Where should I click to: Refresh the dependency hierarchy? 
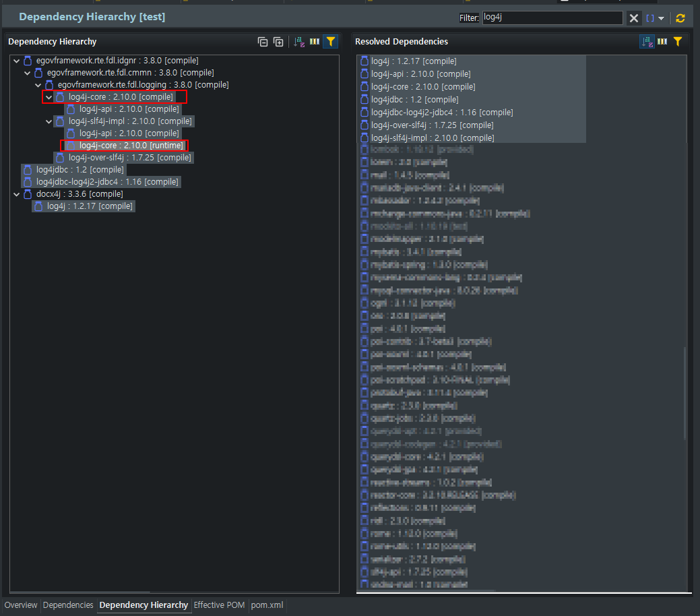click(680, 18)
